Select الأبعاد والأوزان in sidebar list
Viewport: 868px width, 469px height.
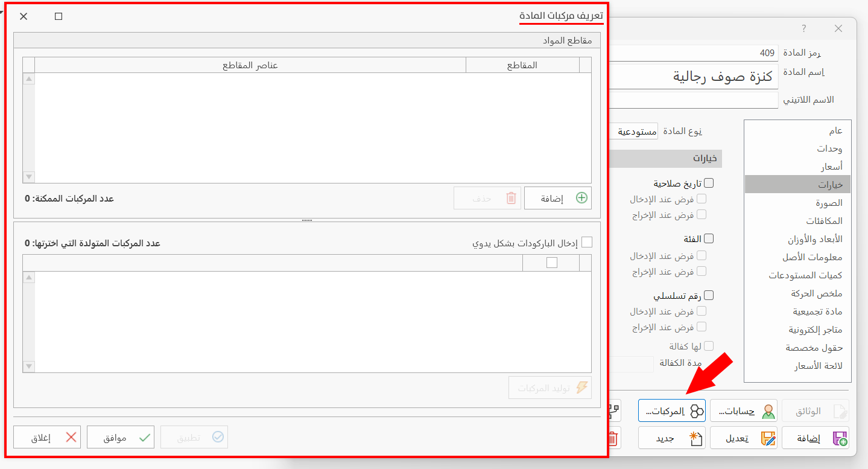797,239
